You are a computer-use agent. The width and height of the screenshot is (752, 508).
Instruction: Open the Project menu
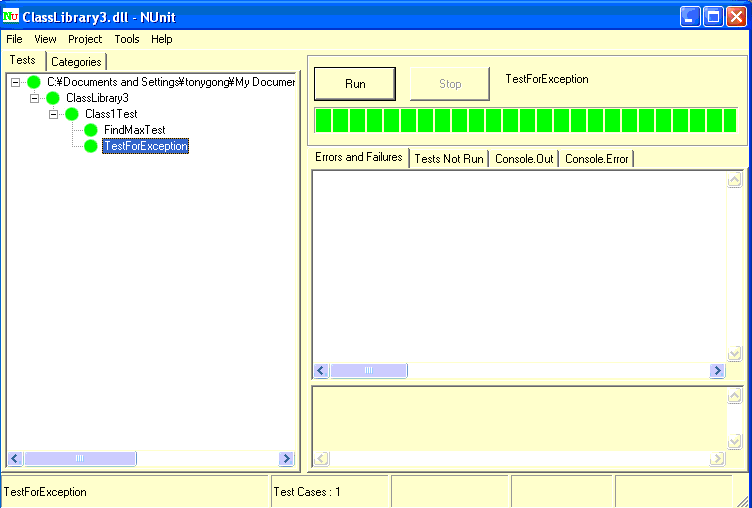(85, 39)
